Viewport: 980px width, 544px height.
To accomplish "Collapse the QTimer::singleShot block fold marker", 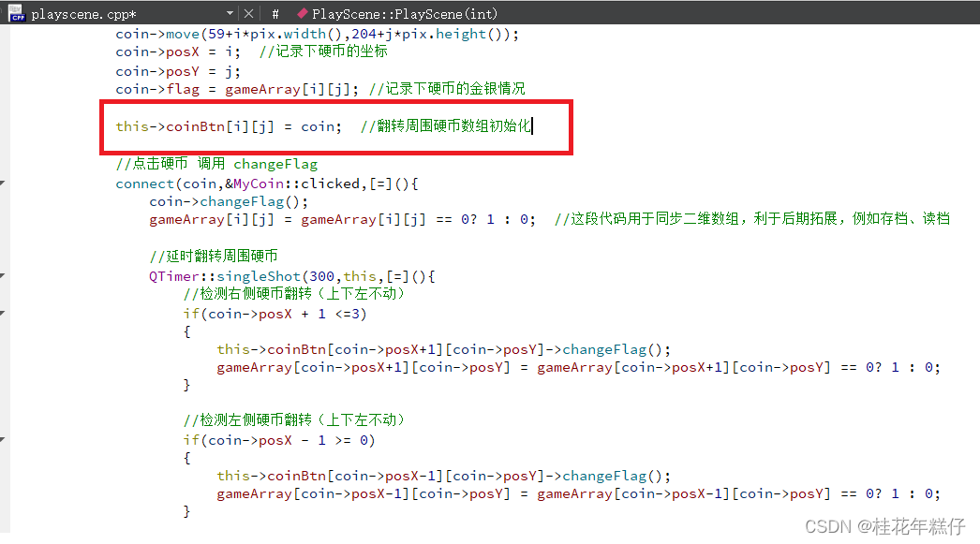I will (3, 275).
